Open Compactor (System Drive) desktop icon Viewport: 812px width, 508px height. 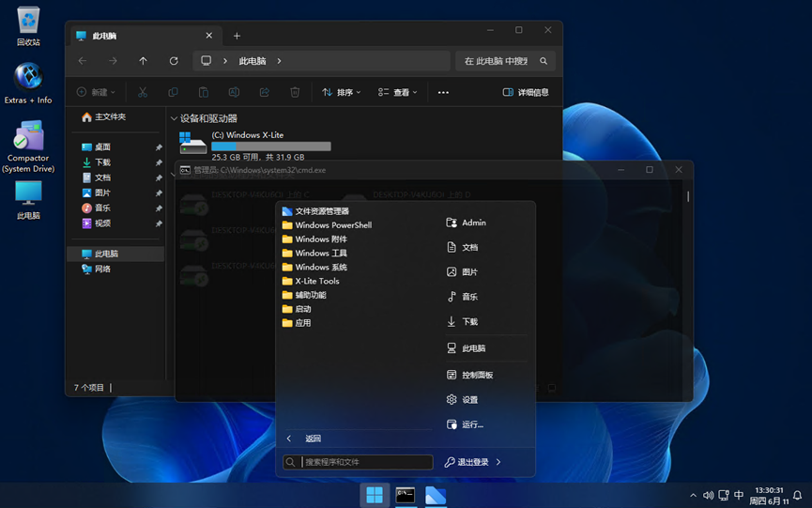28,146
